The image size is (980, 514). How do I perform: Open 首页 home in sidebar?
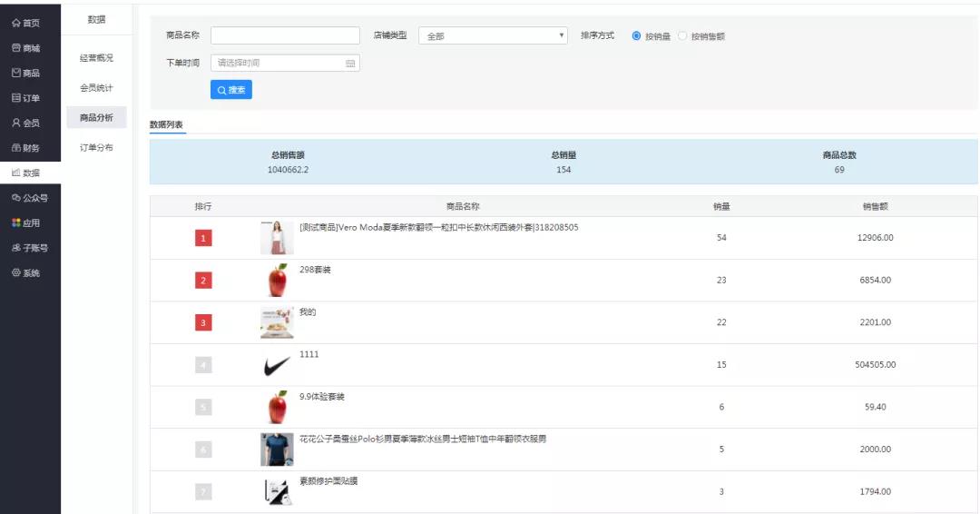26,23
